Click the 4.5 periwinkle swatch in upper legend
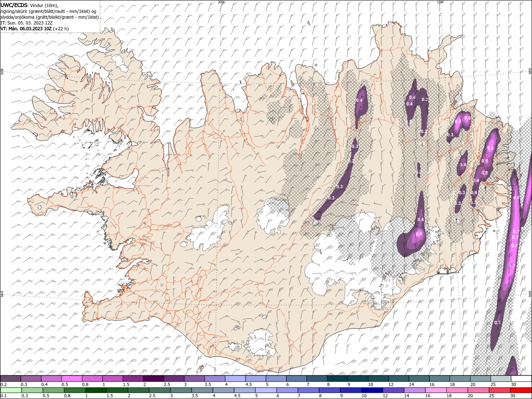Image resolution: width=532 pixels, height=399 pixels. point(256,379)
